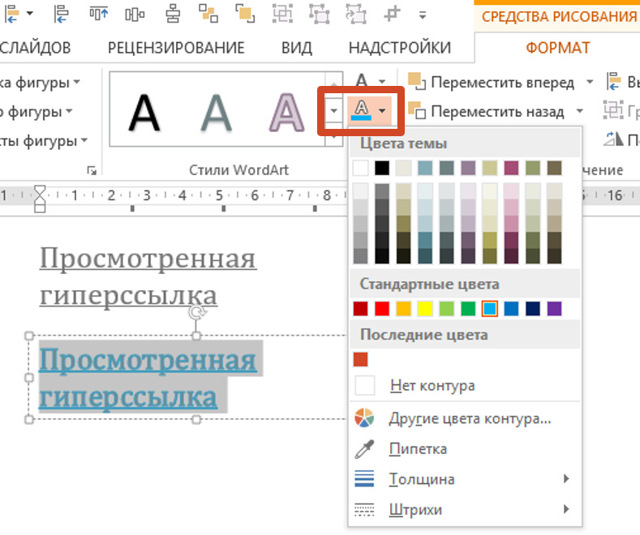640x535 pixels.
Task: Pick the recent orange-red color swatch
Action: point(360,360)
